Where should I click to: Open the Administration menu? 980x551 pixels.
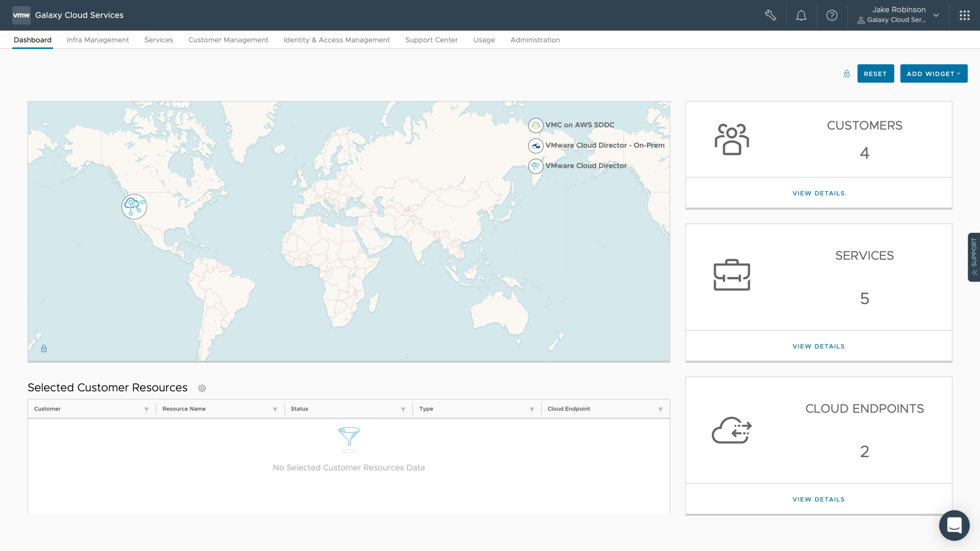pyautogui.click(x=535, y=40)
